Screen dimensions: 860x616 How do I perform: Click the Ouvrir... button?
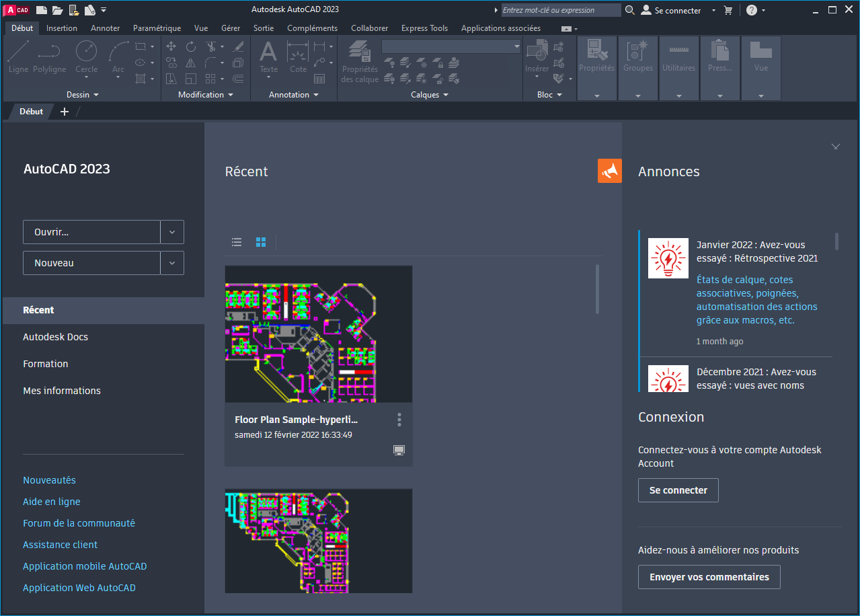(91, 232)
